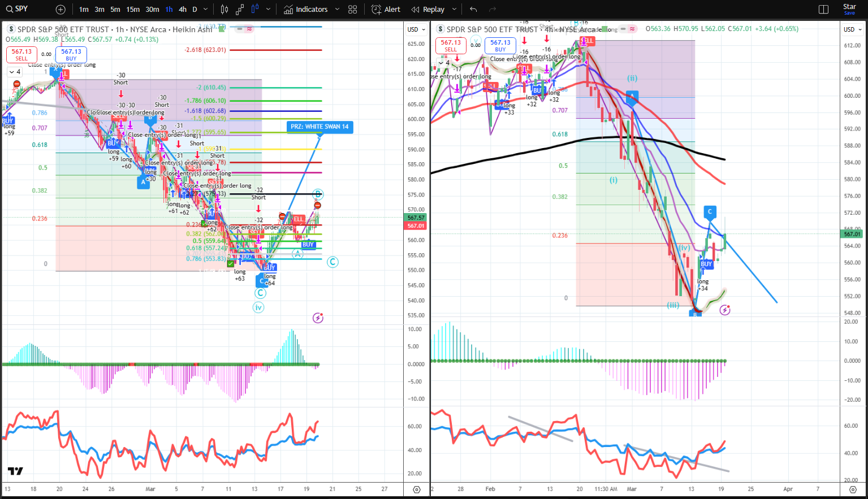
Task: Open USD currency dropdown on 1h chart
Action: (x=416, y=29)
